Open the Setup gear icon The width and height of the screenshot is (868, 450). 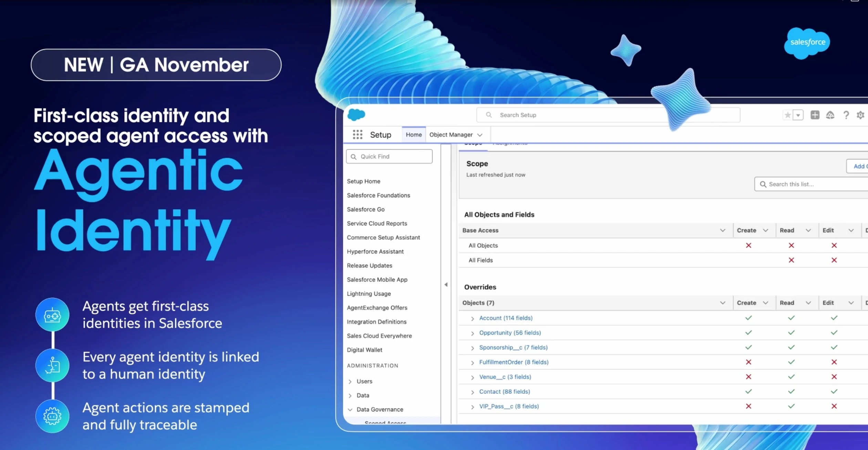(x=860, y=115)
